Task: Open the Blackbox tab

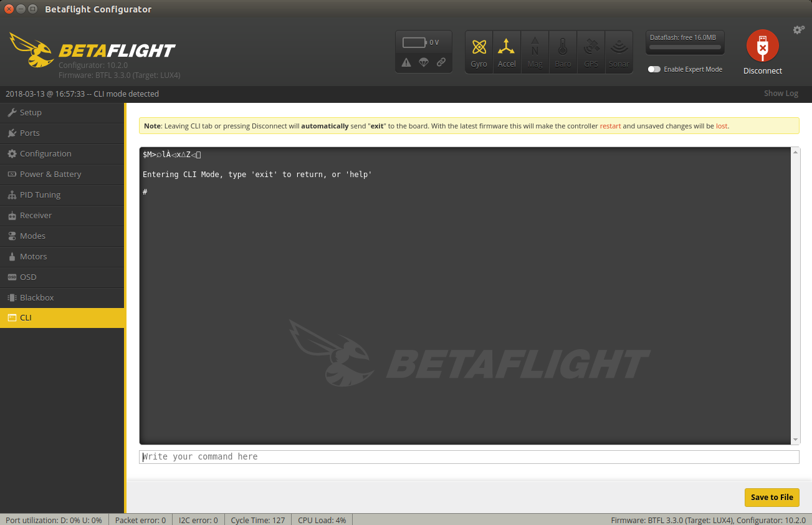Action: click(x=62, y=298)
